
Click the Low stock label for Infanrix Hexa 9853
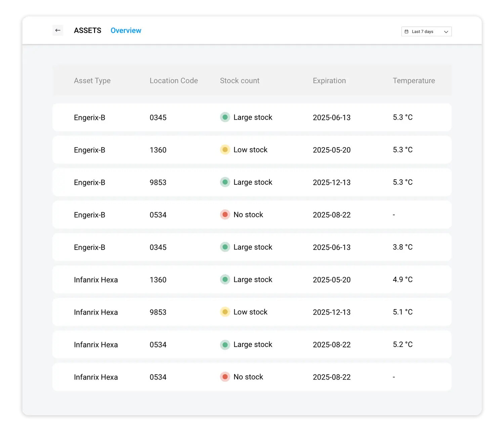[250, 312]
